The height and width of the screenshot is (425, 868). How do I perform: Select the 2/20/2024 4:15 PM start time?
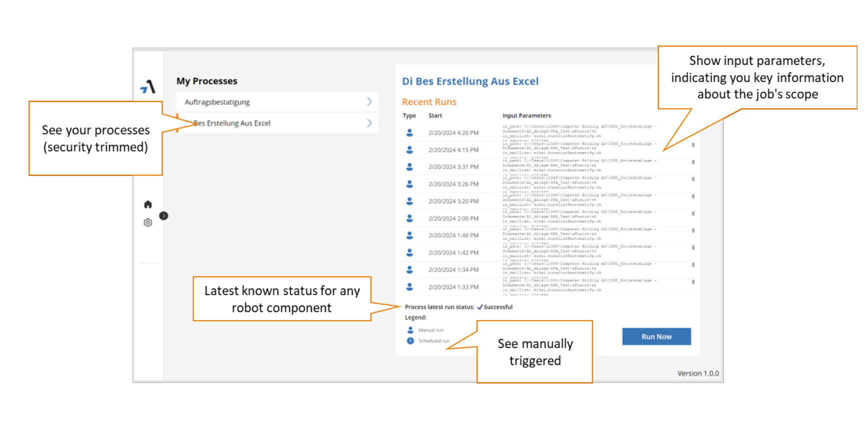453,150
